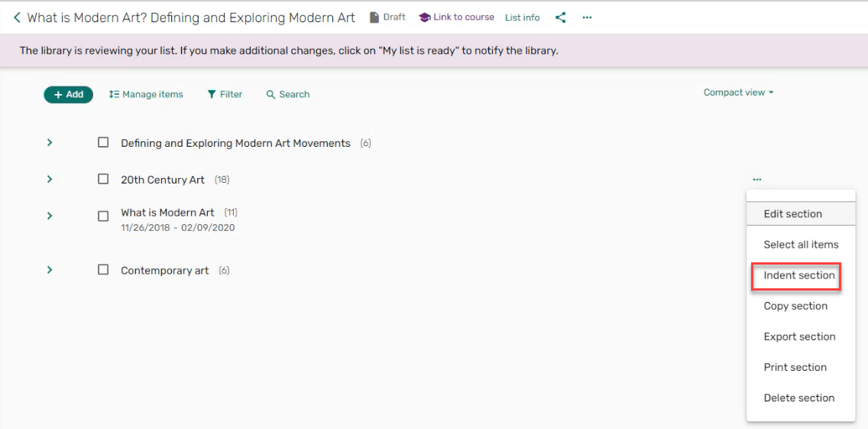This screenshot has width=868, height=429.
Task: Click the library is reviewing your list banner text
Action: coord(289,51)
